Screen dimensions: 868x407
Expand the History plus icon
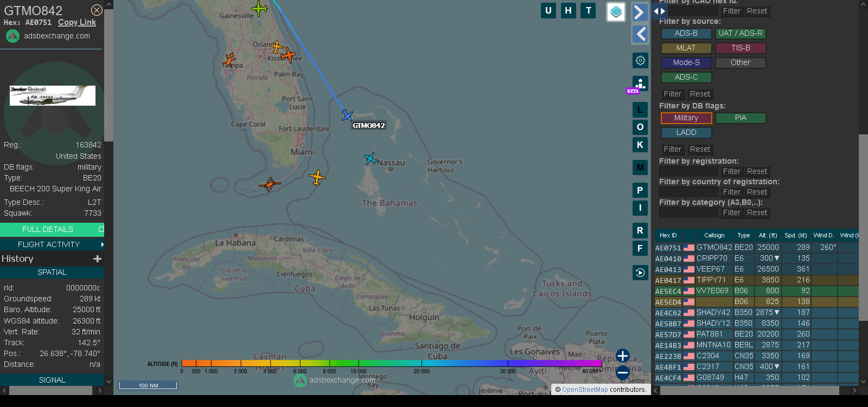pyautogui.click(x=98, y=259)
